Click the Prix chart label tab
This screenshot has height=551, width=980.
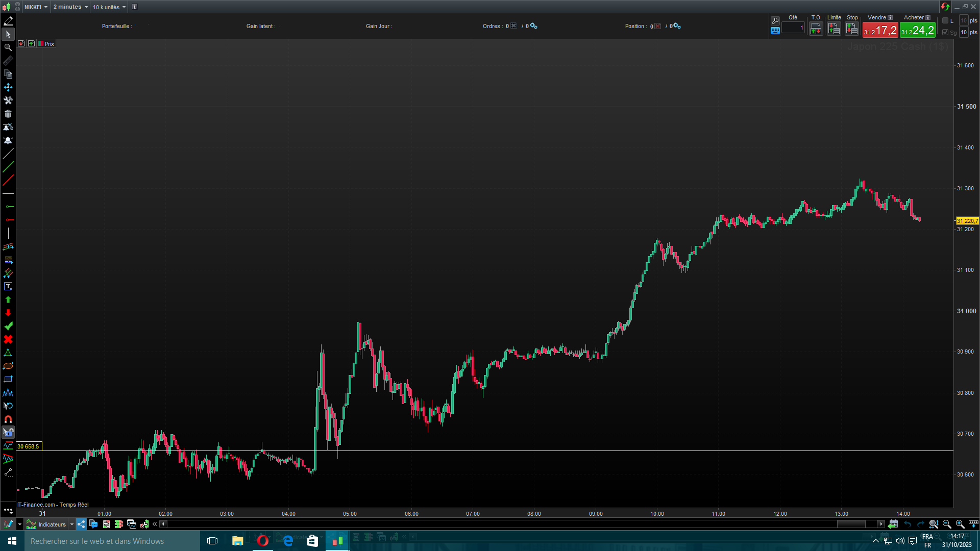[x=47, y=44]
